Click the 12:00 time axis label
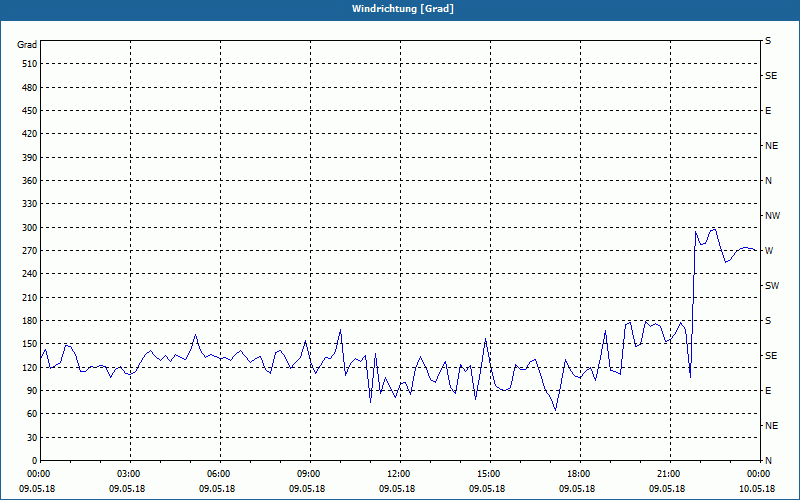 click(400, 474)
